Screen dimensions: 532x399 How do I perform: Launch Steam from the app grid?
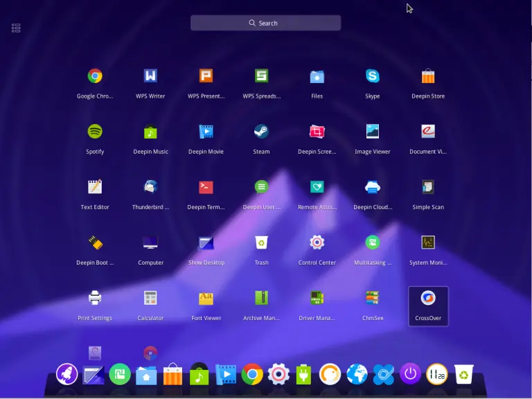(261, 132)
